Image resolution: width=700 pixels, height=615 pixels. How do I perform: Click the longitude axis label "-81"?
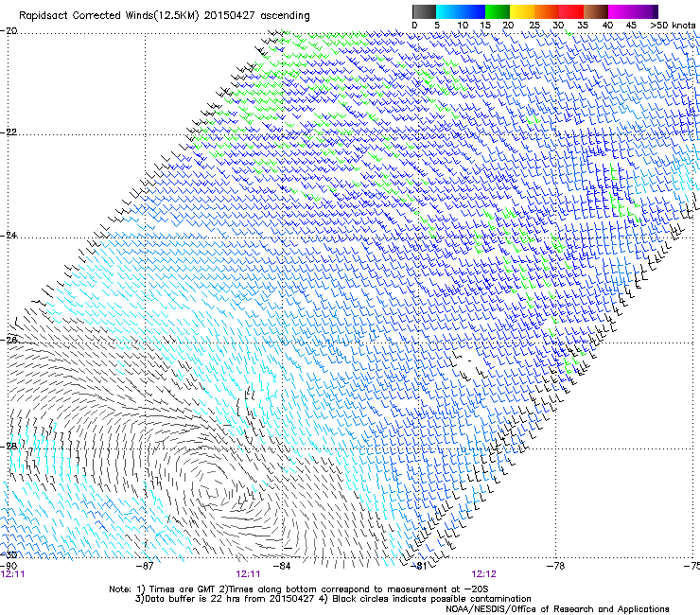click(419, 566)
